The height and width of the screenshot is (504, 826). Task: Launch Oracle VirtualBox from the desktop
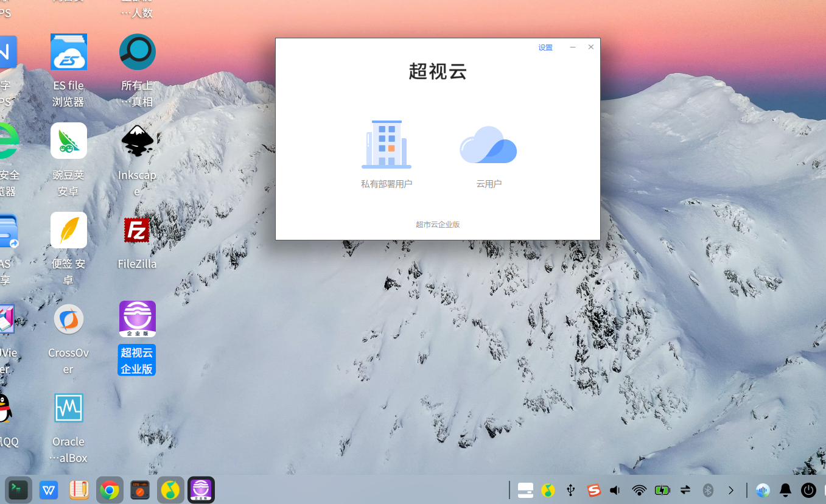click(x=68, y=408)
